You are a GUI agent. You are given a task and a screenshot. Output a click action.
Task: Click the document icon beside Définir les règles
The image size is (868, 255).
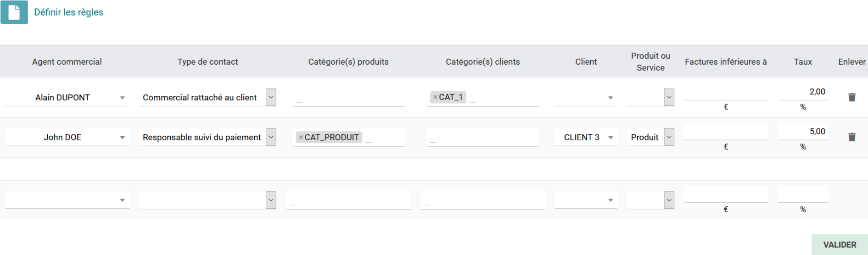[14, 12]
